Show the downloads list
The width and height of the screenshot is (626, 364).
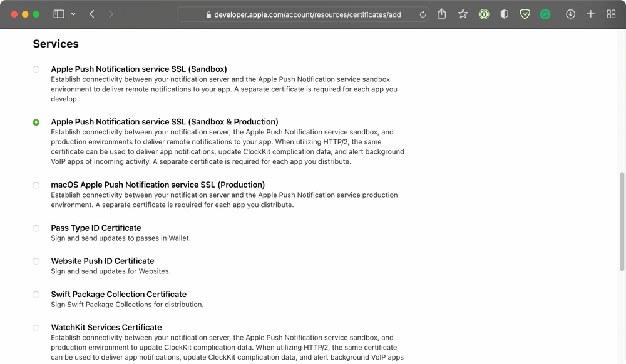pyautogui.click(x=570, y=14)
